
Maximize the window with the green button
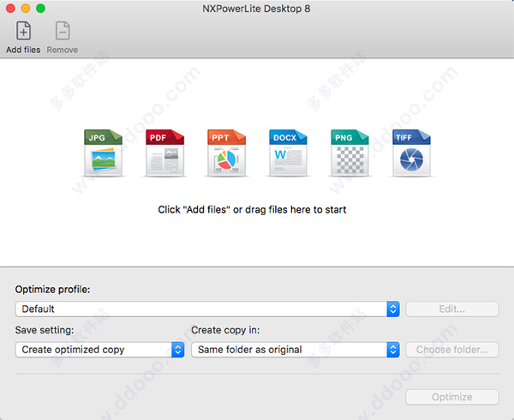tap(40, 9)
